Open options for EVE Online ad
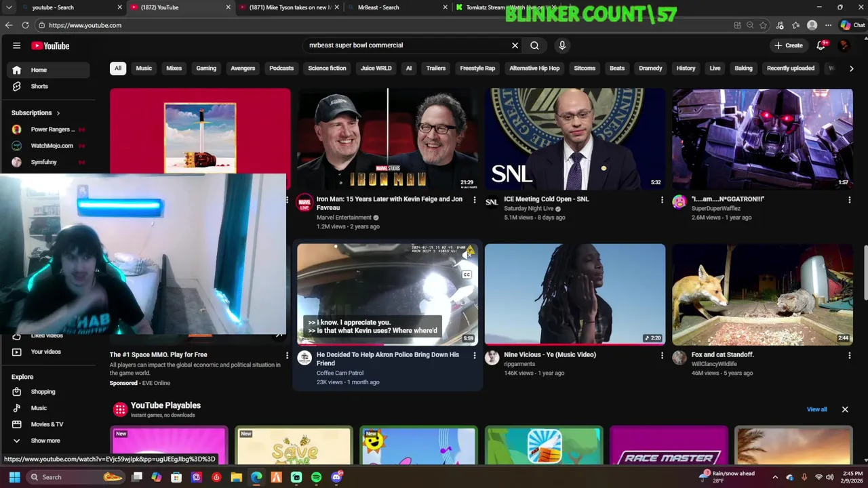This screenshot has width=868, height=488. [287, 355]
